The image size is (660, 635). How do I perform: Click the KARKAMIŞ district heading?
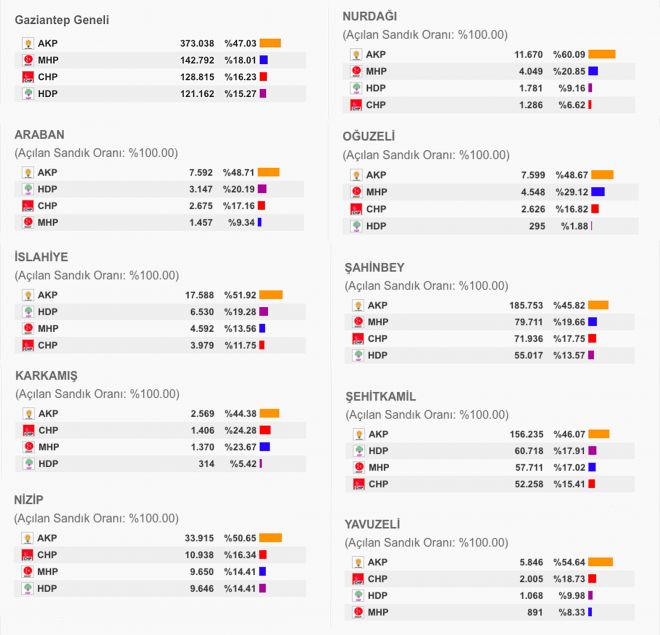46,375
